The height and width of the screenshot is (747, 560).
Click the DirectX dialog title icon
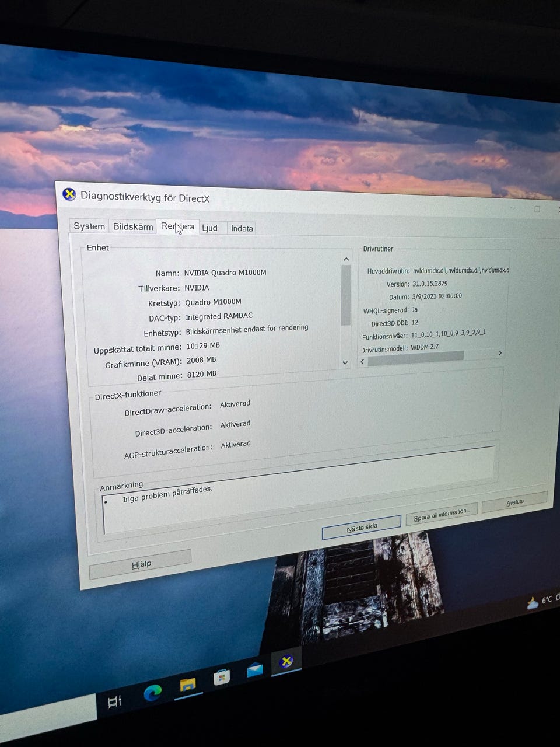69,194
